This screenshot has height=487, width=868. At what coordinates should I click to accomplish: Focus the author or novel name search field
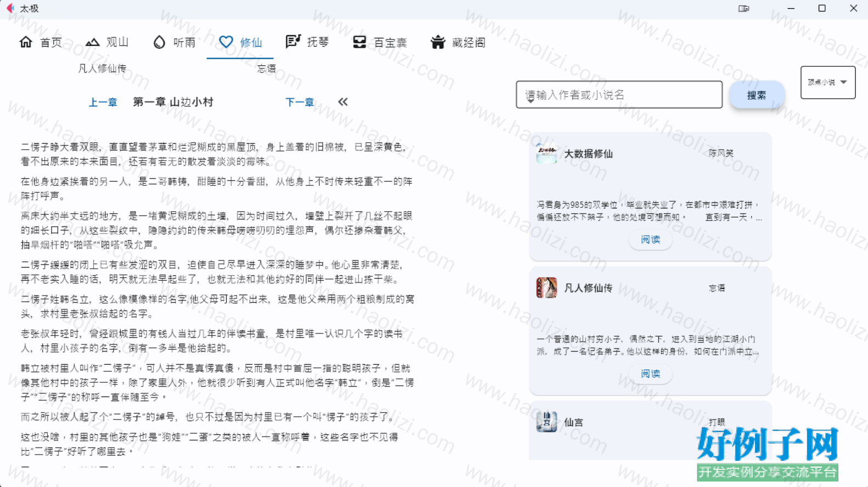[619, 94]
